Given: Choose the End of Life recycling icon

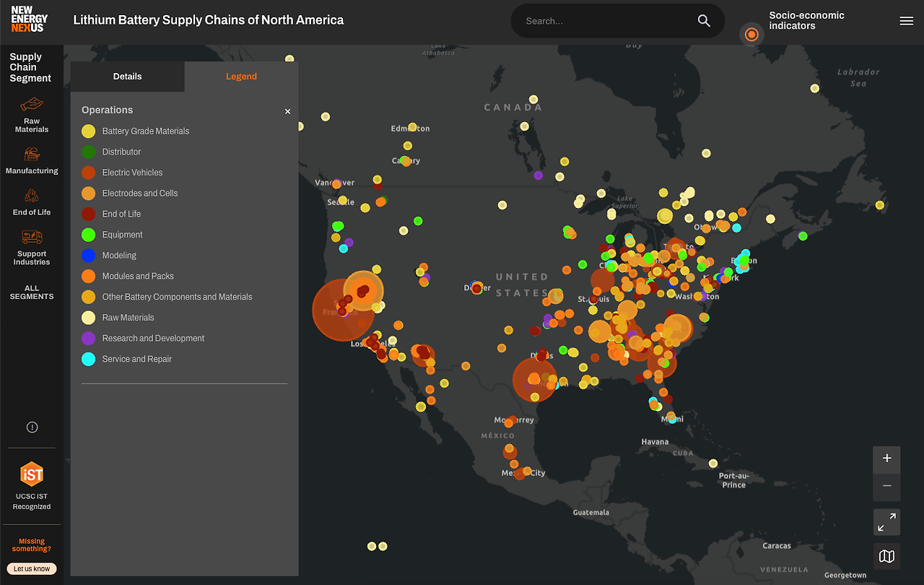Looking at the screenshot, I should click(32, 195).
